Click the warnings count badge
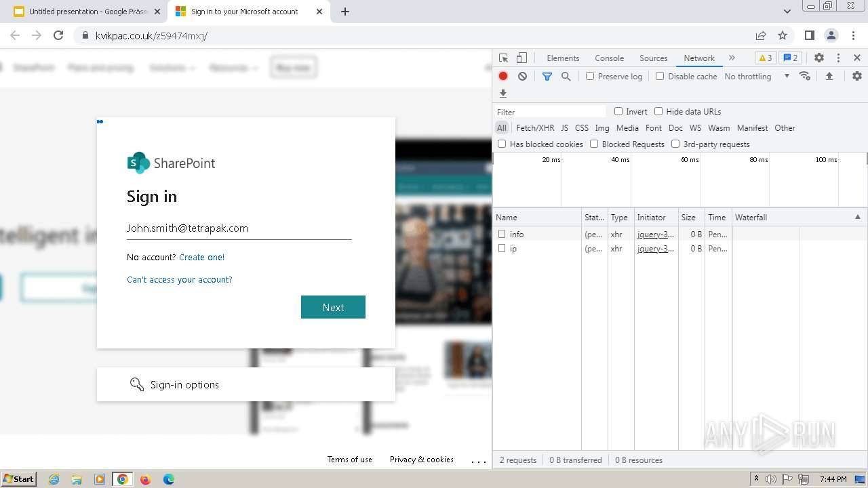This screenshot has height=488, width=868. (766, 58)
